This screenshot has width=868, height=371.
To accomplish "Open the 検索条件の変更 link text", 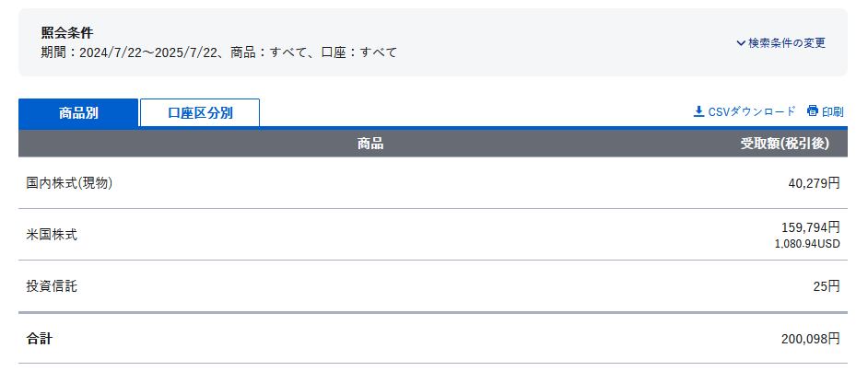I will click(787, 43).
